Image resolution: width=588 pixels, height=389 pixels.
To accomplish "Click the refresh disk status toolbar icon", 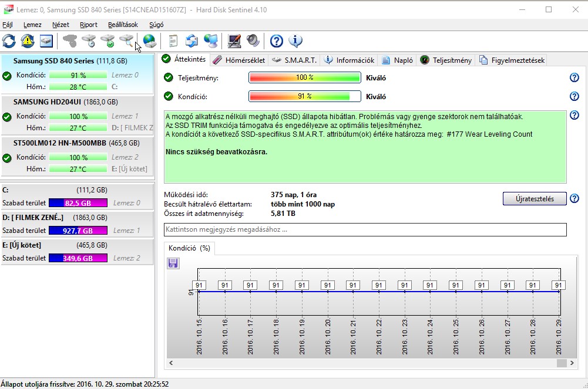I will point(9,41).
